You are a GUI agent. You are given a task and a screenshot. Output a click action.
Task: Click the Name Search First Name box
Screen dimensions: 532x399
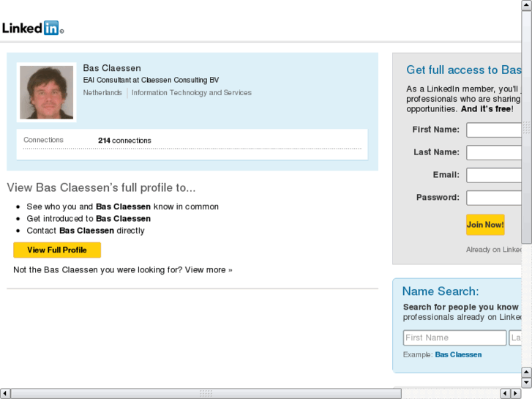click(454, 338)
